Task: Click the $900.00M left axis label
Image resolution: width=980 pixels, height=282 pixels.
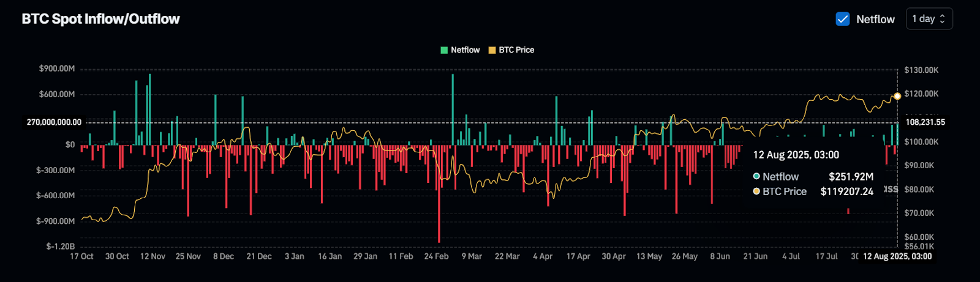Action: click(x=57, y=69)
